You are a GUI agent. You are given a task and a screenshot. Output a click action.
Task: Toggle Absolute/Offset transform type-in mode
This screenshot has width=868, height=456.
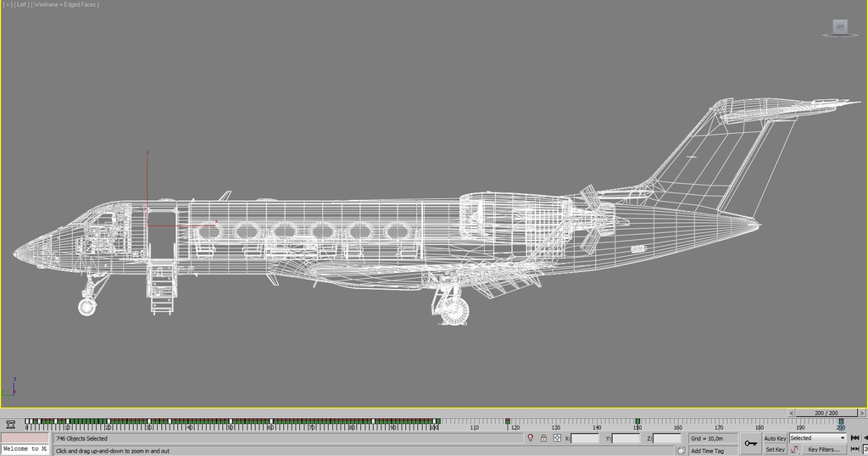[557, 438]
